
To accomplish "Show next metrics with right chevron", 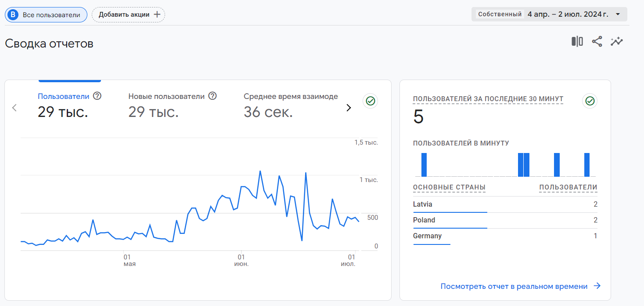I will pyautogui.click(x=349, y=108).
